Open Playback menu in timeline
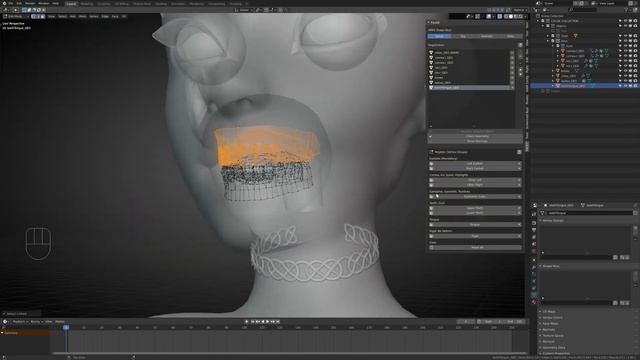This screenshot has width=640, height=360. coord(19,322)
